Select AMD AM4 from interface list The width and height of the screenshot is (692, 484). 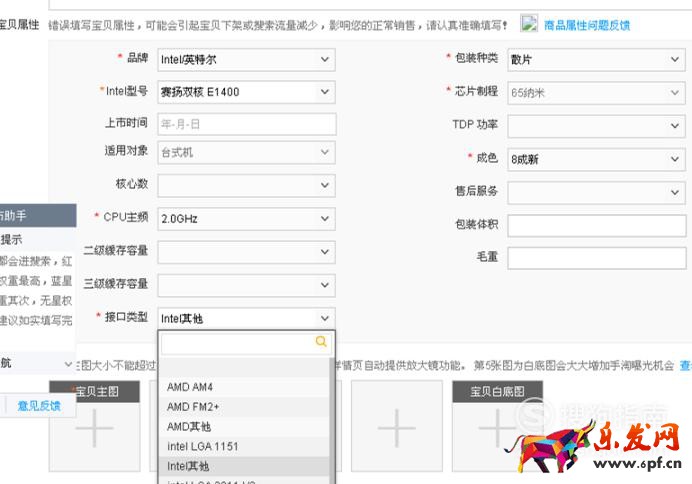click(x=190, y=387)
